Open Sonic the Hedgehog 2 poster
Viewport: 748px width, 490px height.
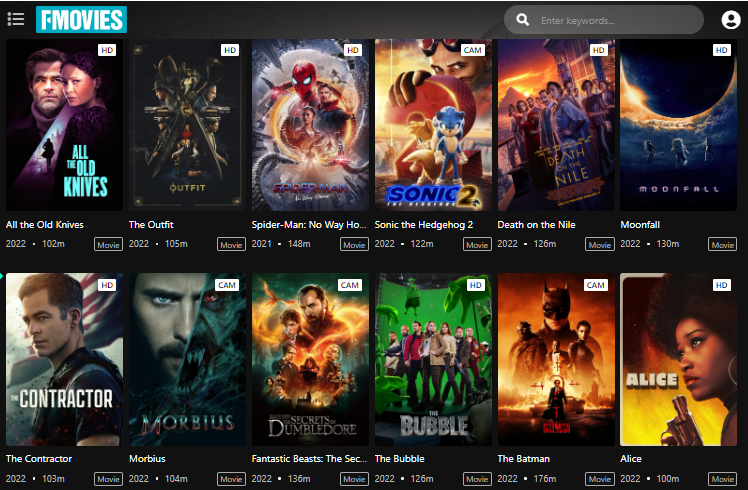point(433,125)
